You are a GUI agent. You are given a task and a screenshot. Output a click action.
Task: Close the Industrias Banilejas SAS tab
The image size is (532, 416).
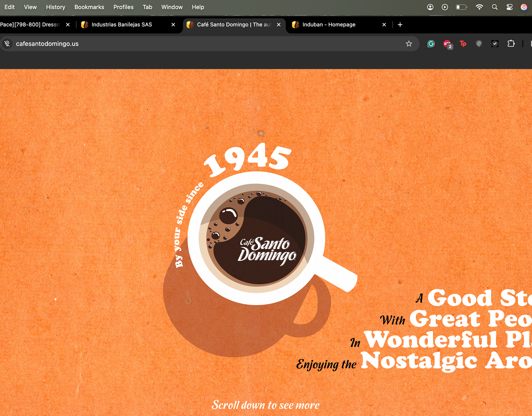click(173, 25)
